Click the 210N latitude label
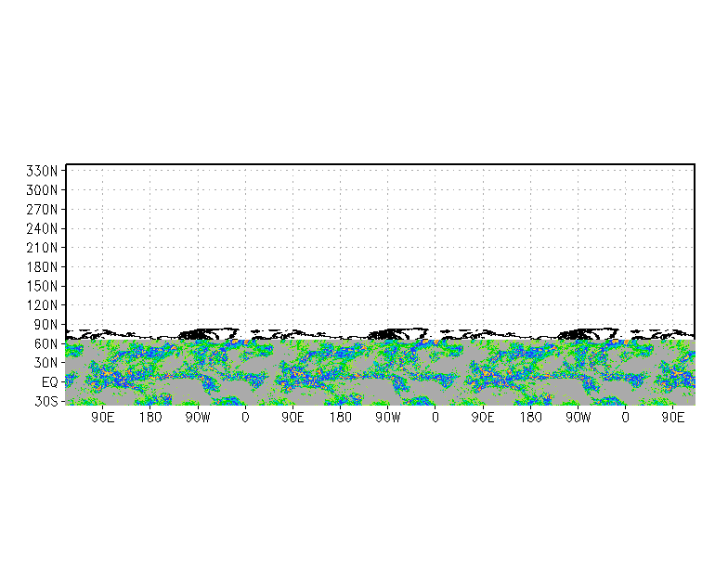The width and height of the screenshot is (728, 568). 42,247
